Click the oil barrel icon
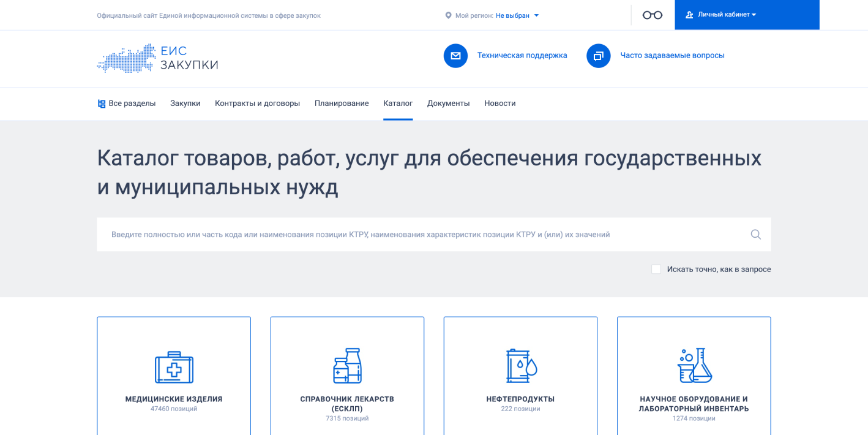Image resolution: width=868 pixels, height=435 pixels. tap(521, 366)
